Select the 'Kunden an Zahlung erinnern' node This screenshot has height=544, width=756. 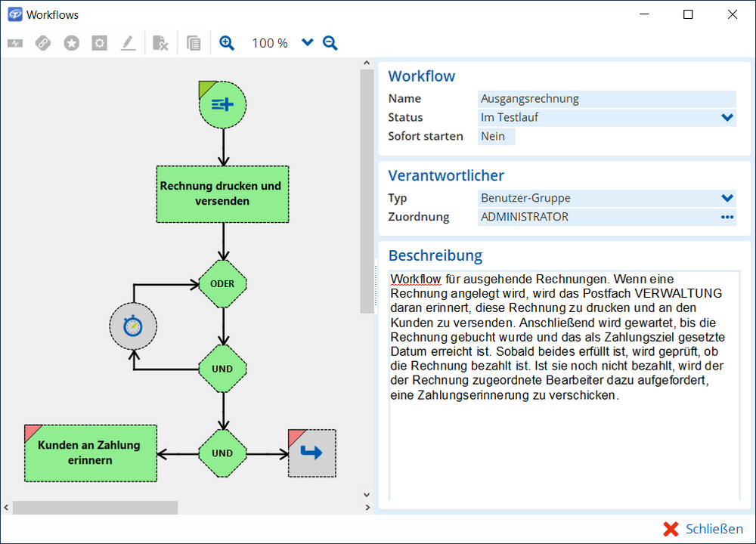[91, 453]
